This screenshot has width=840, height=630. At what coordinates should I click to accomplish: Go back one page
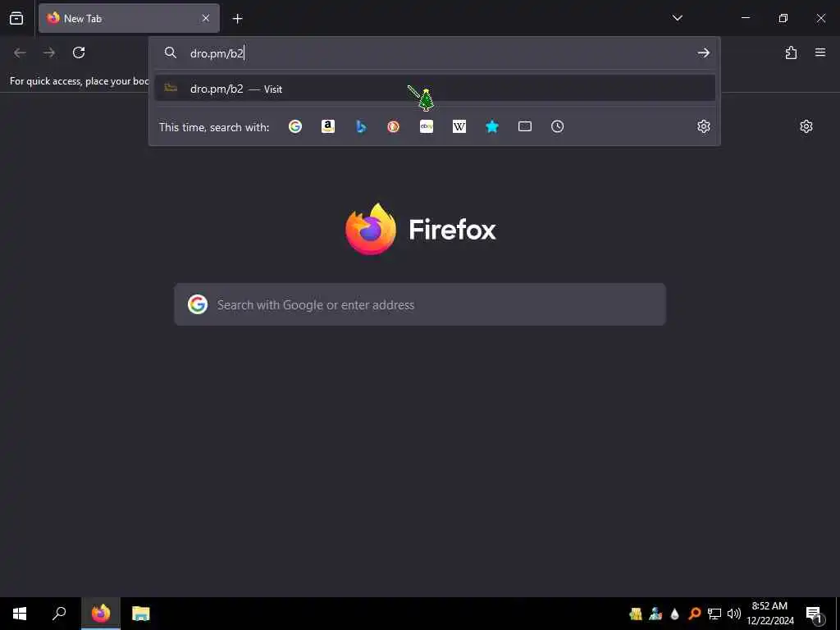click(x=21, y=52)
